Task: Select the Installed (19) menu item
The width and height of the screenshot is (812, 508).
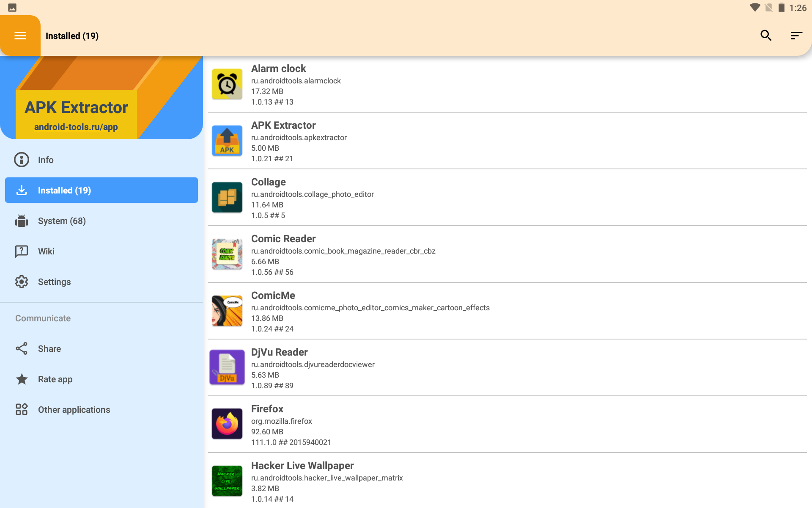Action: pyautogui.click(x=101, y=190)
